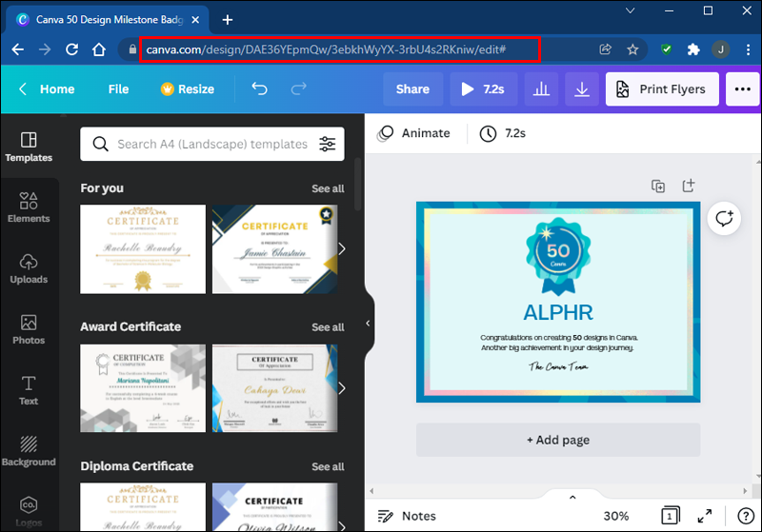Click the template search filter icon
This screenshot has height=532, width=762.
tap(327, 144)
